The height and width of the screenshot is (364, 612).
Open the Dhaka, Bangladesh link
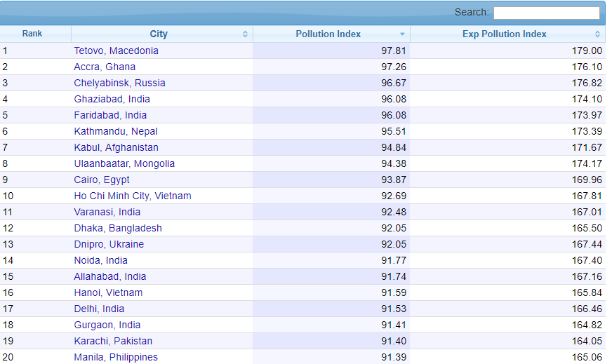pyautogui.click(x=118, y=228)
